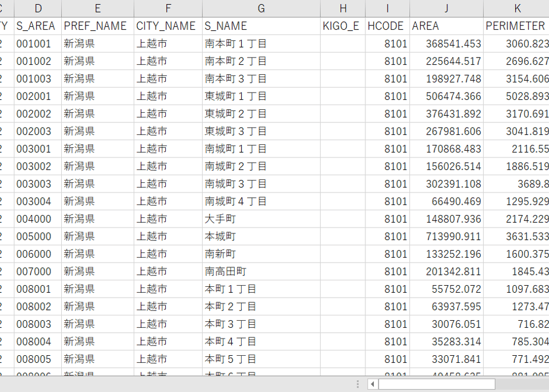Select cell with S_AREA 004000
Viewport: 549px width, 392px height.
(38, 219)
